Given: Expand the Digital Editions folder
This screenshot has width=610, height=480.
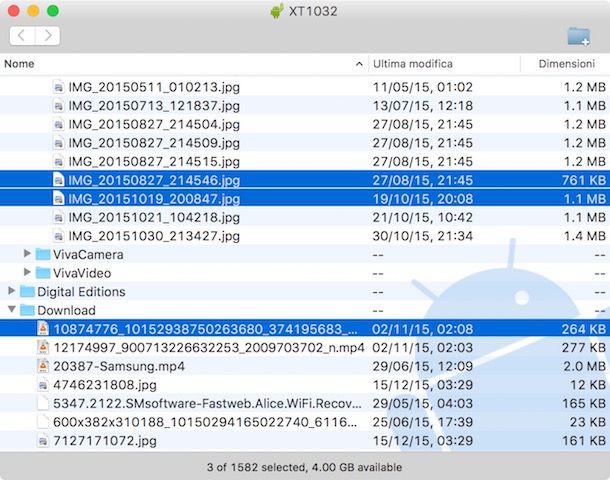Looking at the screenshot, I should coord(11,291).
